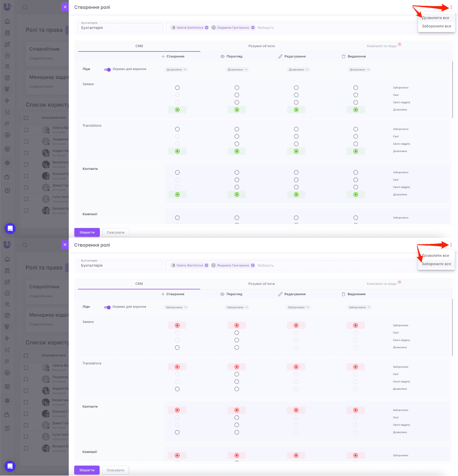Open the settings gear, lower screenshot sidebar
Screen dimensions: 458x476
click(7, 400)
